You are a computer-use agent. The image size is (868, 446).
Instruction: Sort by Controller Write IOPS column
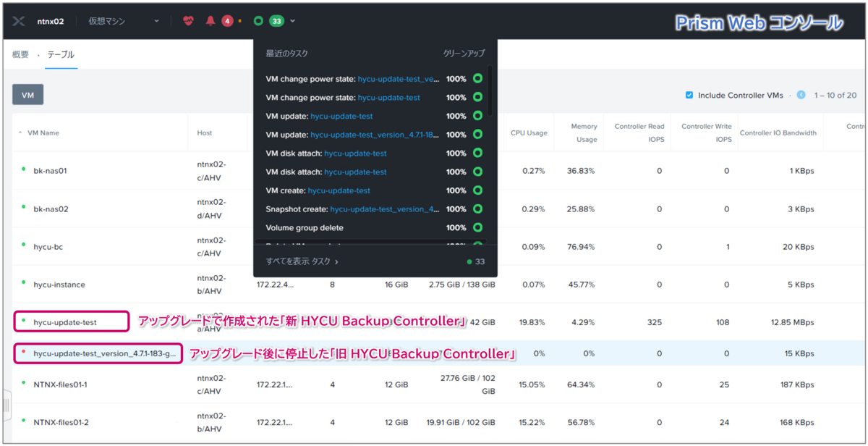(x=707, y=132)
